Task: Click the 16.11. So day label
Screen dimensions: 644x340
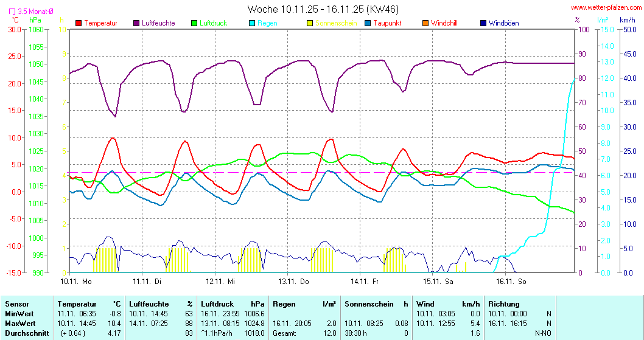Action: [511, 281]
